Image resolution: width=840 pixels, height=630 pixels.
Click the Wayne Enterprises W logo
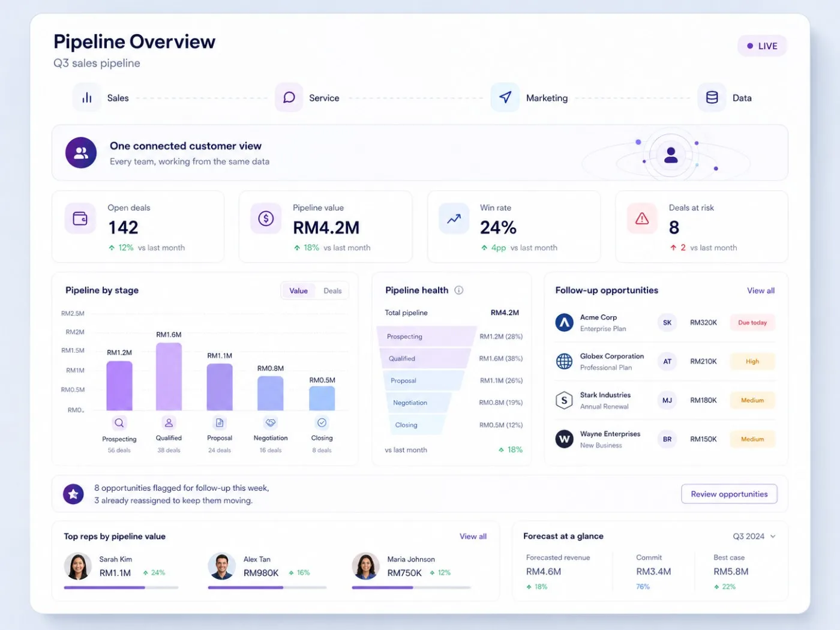coord(564,439)
